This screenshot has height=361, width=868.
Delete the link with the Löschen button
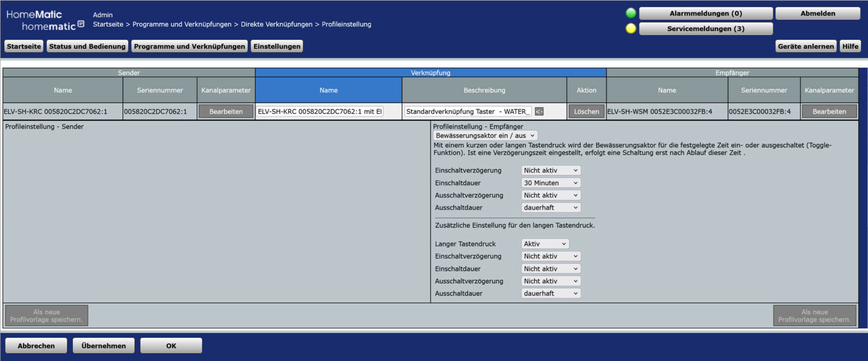point(586,112)
